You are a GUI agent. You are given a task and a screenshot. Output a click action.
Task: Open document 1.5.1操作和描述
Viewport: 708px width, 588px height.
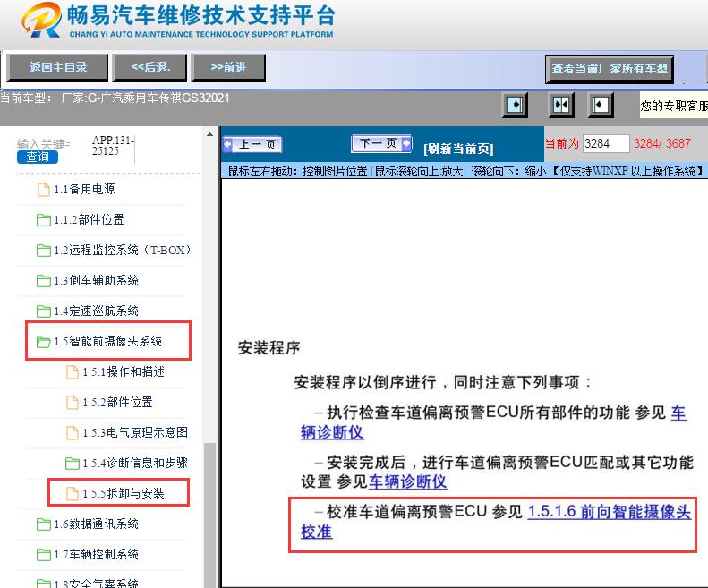[124, 371]
